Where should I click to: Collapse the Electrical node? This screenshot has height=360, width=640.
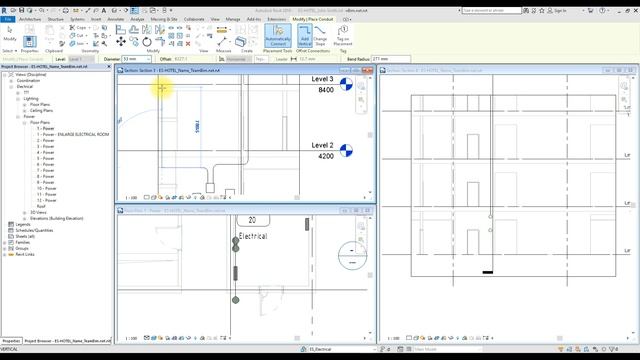click(11, 87)
